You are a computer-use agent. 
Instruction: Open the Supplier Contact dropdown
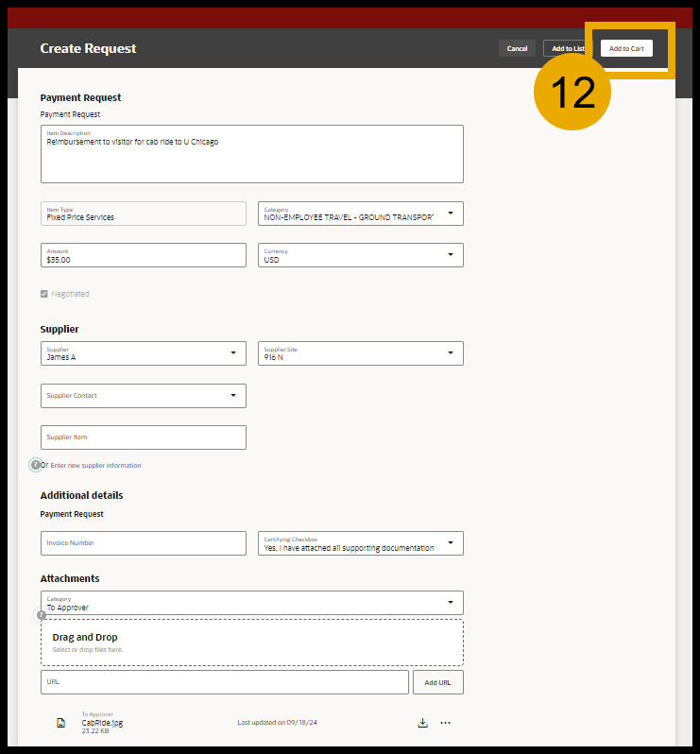pos(232,396)
